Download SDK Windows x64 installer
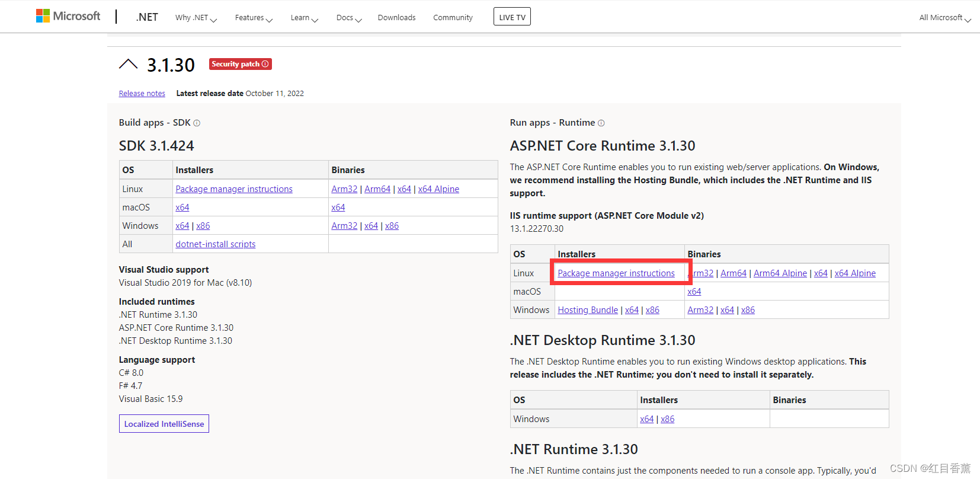This screenshot has height=479, width=980. (x=182, y=226)
